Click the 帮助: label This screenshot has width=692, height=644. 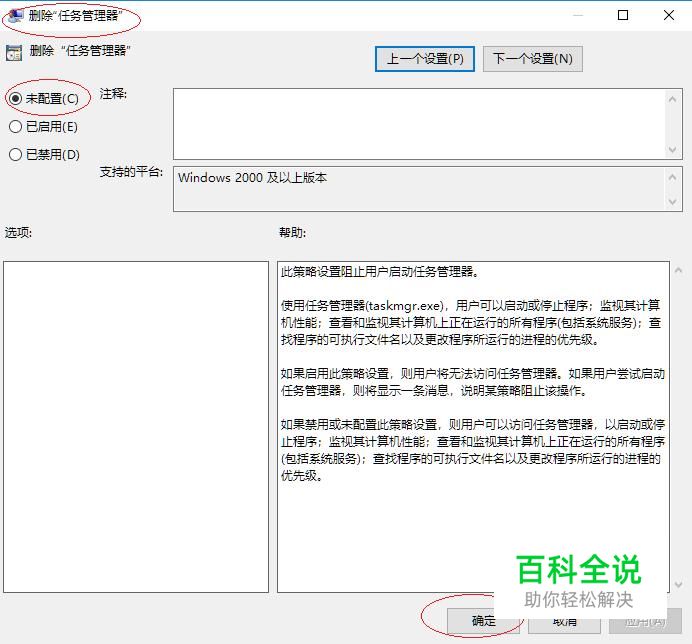pyautogui.click(x=292, y=232)
